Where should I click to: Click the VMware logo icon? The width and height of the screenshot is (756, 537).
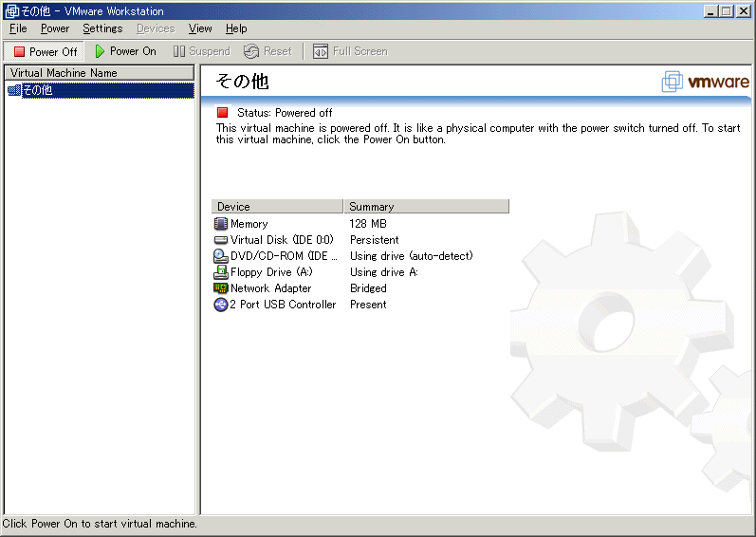673,81
